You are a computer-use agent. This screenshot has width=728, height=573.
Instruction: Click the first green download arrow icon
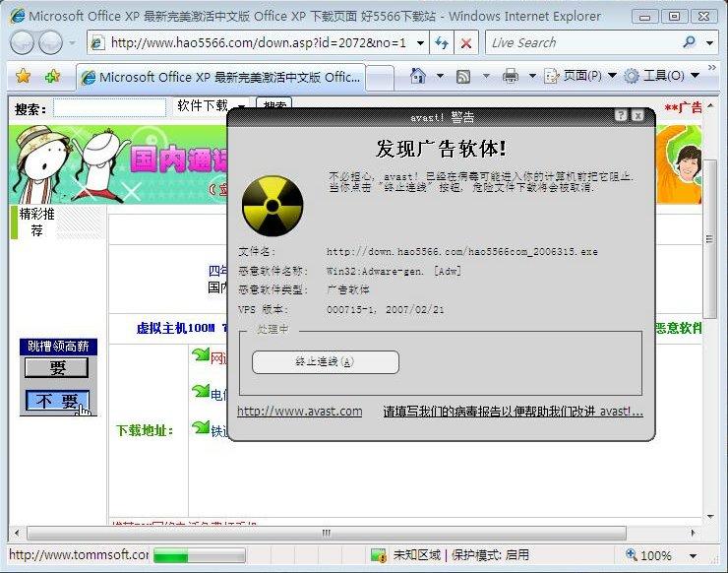(x=200, y=355)
